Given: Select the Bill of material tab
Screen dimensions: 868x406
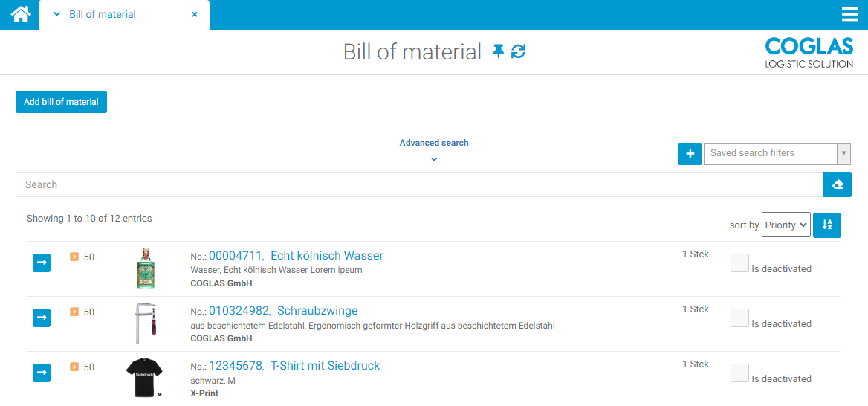Looking at the screenshot, I should [103, 14].
